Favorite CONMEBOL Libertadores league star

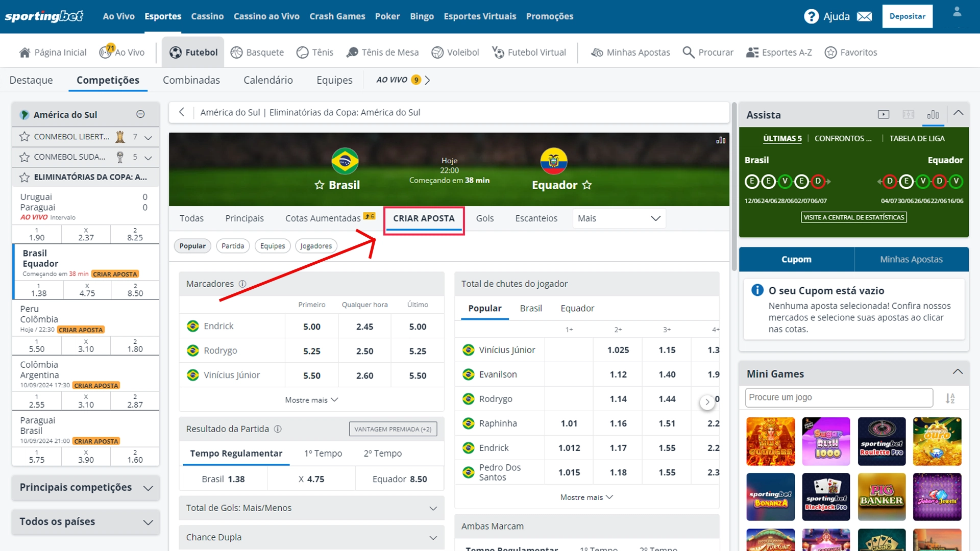(24, 137)
